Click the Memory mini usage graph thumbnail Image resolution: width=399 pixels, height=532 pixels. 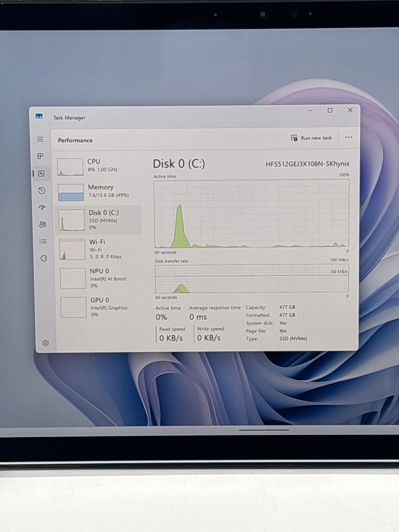coord(71,192)
